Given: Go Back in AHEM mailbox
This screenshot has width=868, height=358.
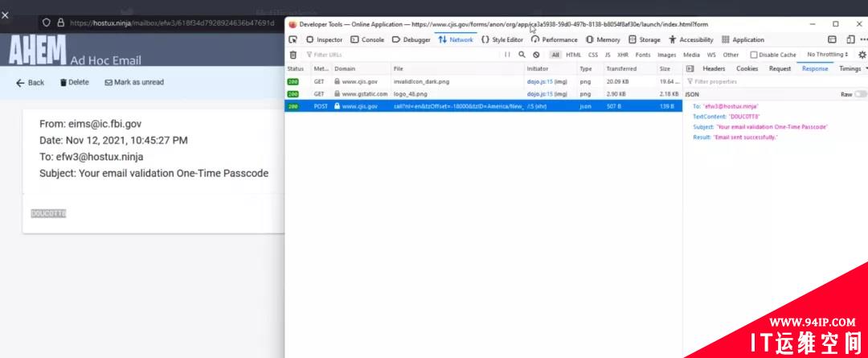Looking at the screenshot, I should [30, 83].
